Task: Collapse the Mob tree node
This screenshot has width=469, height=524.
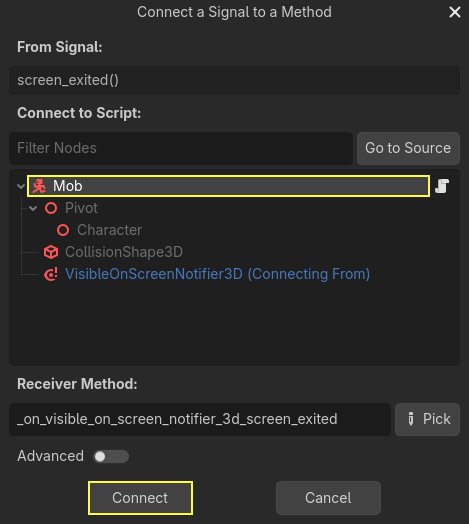Action: 21,186
